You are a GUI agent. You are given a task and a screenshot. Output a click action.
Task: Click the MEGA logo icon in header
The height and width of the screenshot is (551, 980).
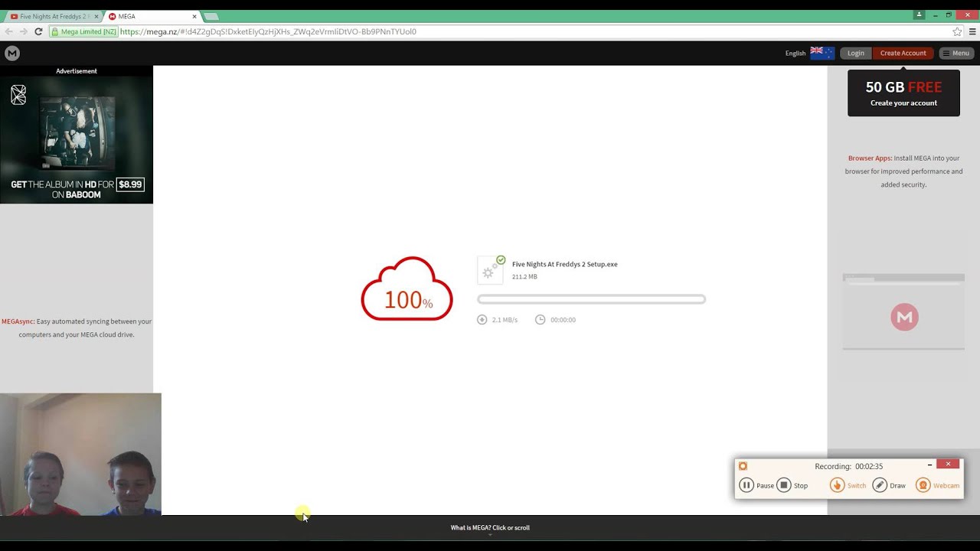[11, 53]
